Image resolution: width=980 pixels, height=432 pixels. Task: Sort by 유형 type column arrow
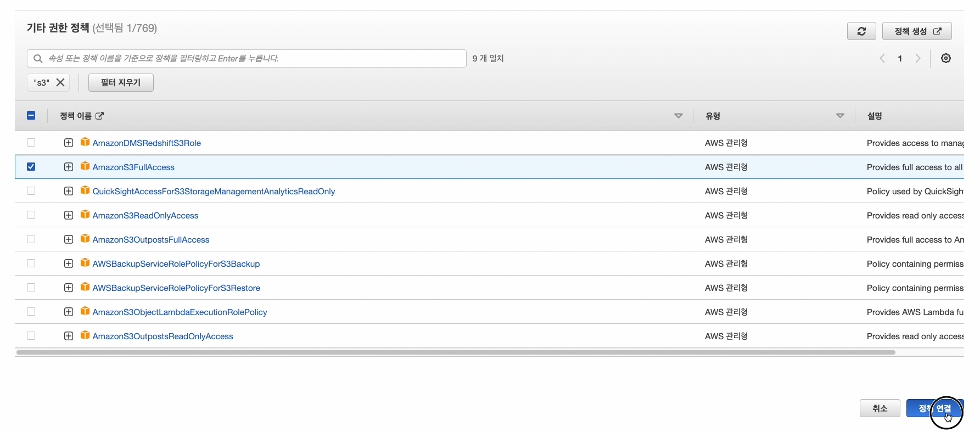(840, 116)
